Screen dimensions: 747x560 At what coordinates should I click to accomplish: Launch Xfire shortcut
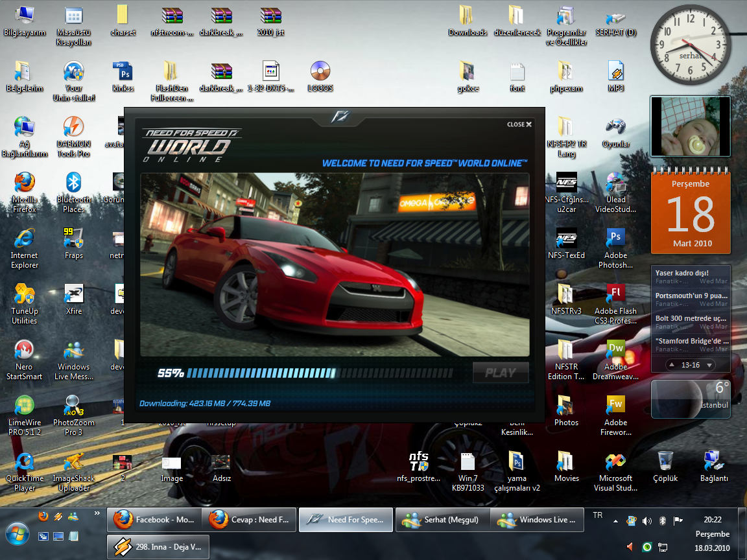coord(73,299)
